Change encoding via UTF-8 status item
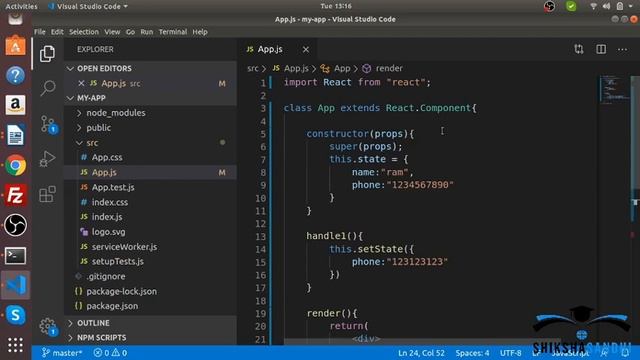Viewport: 640px width, 360px height. pos(511,353)
